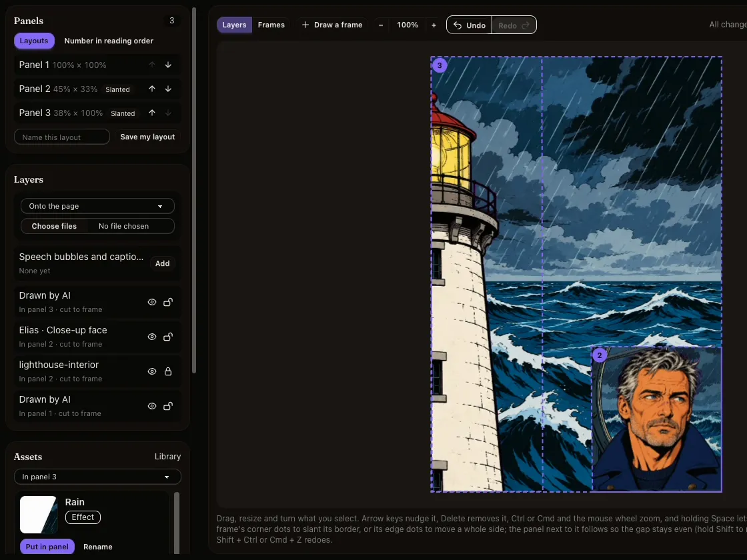Move Panel 2 down with its arrow
Screen dimensions: 747x560
(x=168, y=89)
